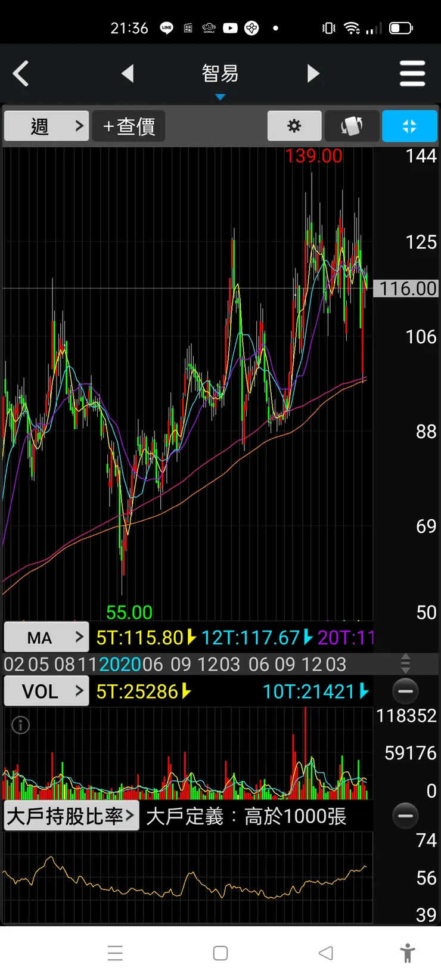Tap the 139.00 high price label
441x980 pixels.
313,156
